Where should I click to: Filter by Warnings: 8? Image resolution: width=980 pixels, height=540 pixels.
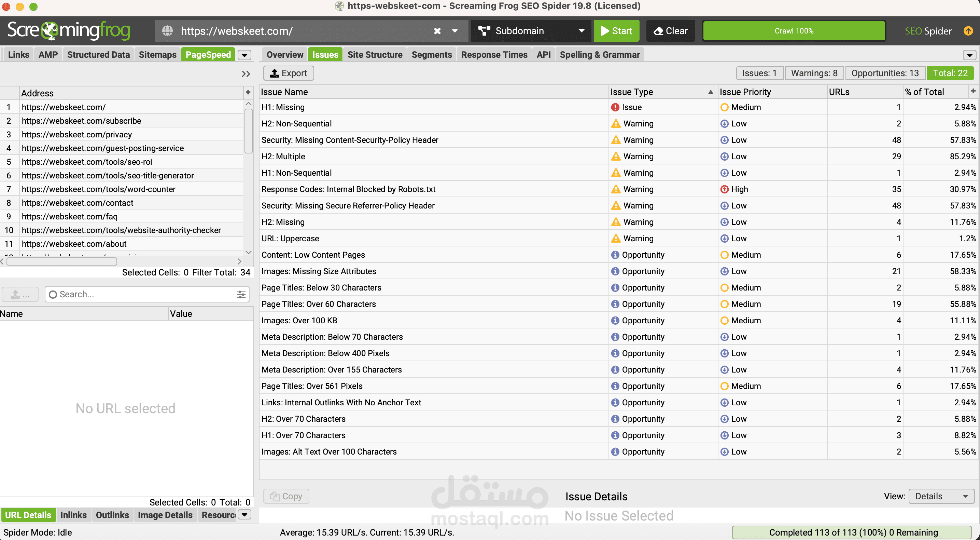point(814,73)
